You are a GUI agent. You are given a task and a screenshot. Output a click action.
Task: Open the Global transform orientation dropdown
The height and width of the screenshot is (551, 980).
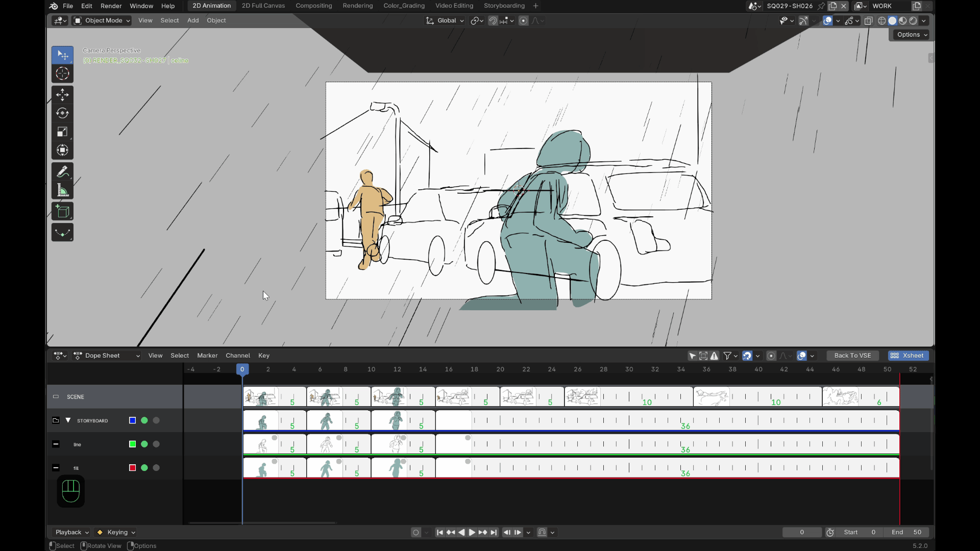point(445,20)
